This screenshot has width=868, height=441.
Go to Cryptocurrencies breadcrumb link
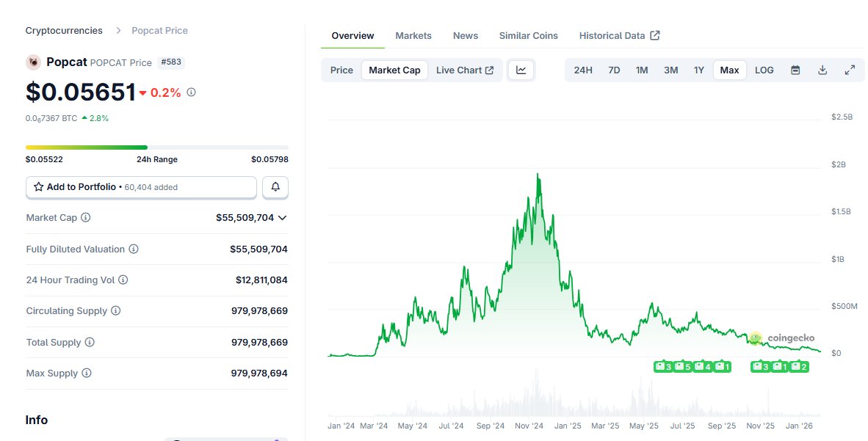click(x=64, y=31)
